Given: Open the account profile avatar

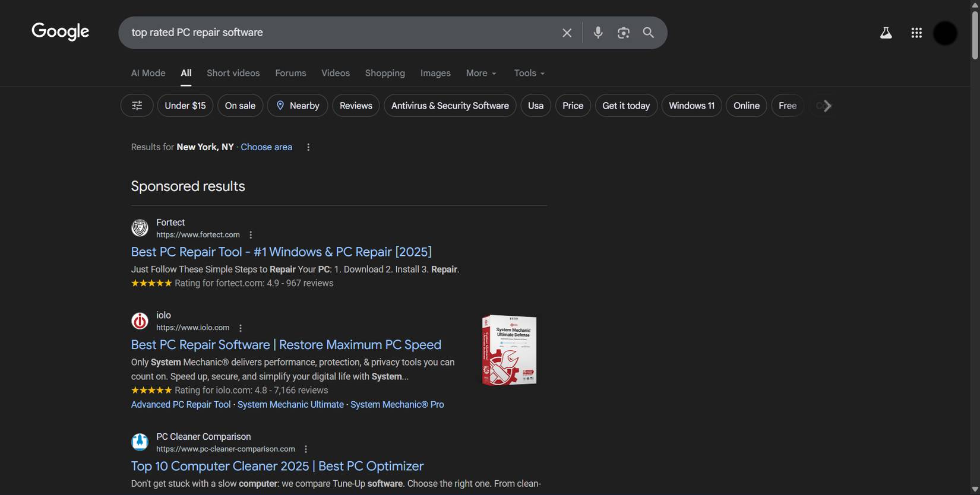Looking at the screenshot, I should [x=945, y=33].
